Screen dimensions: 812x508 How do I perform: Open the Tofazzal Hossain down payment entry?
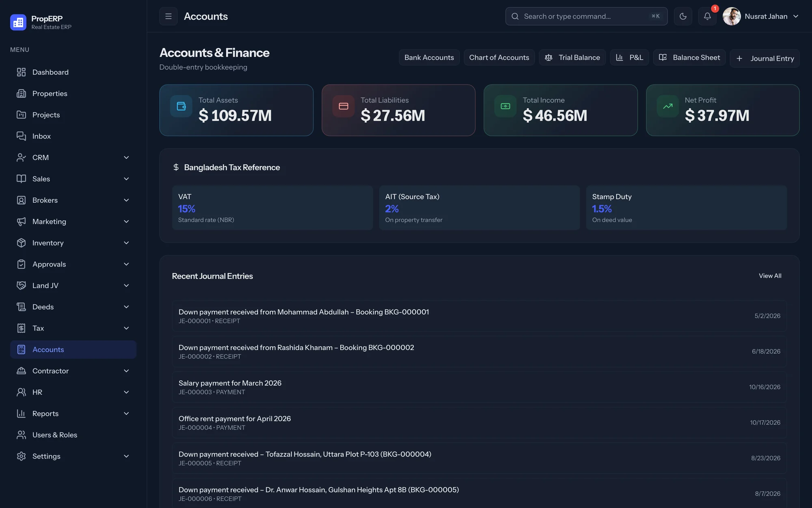click(479, 458)
